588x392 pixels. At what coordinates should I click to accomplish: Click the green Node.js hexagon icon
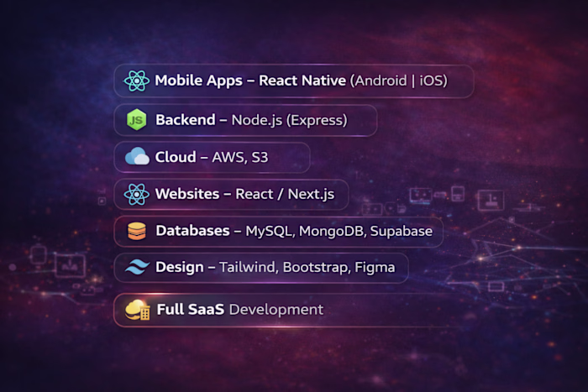click(136, 120)
